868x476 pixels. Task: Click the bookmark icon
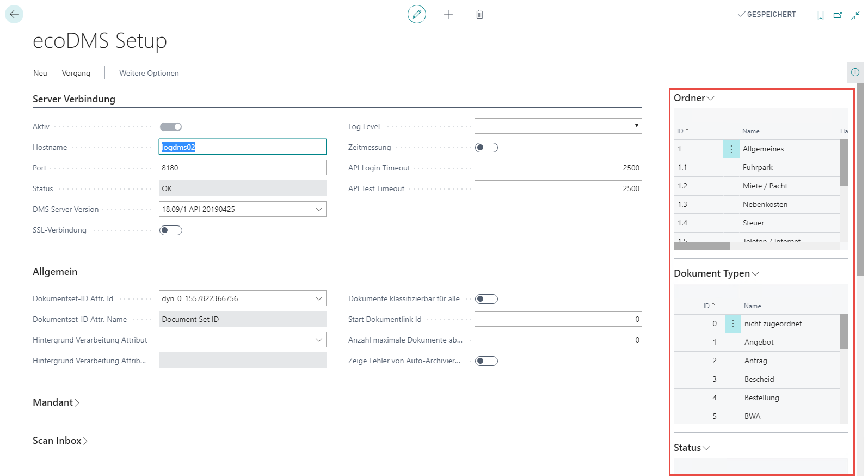point(821,15)
